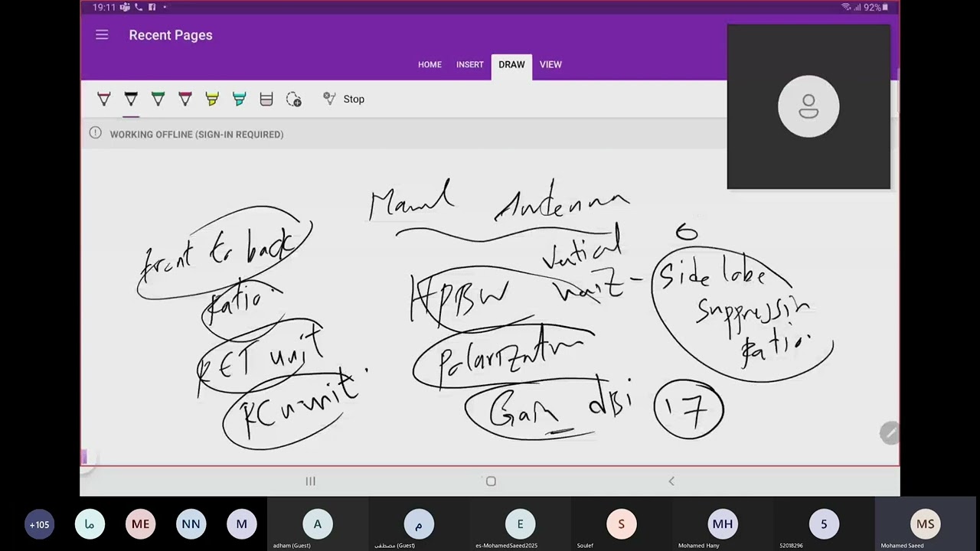Activate the lasso select tool
980x551 pixels.
[294, 99]
